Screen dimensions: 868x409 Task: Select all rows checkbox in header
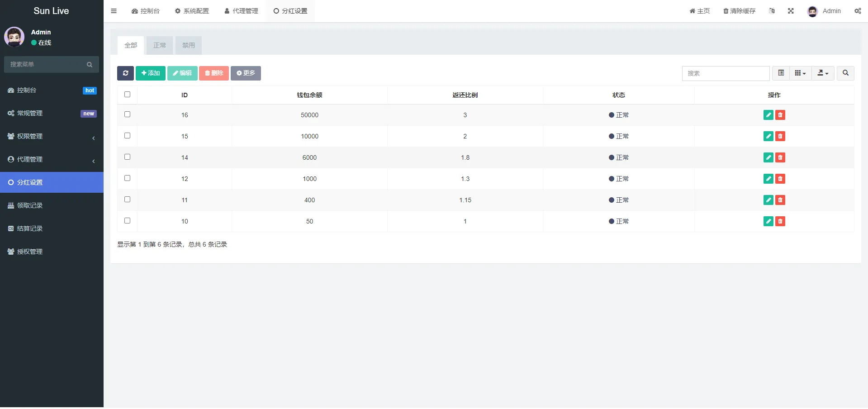127,95
